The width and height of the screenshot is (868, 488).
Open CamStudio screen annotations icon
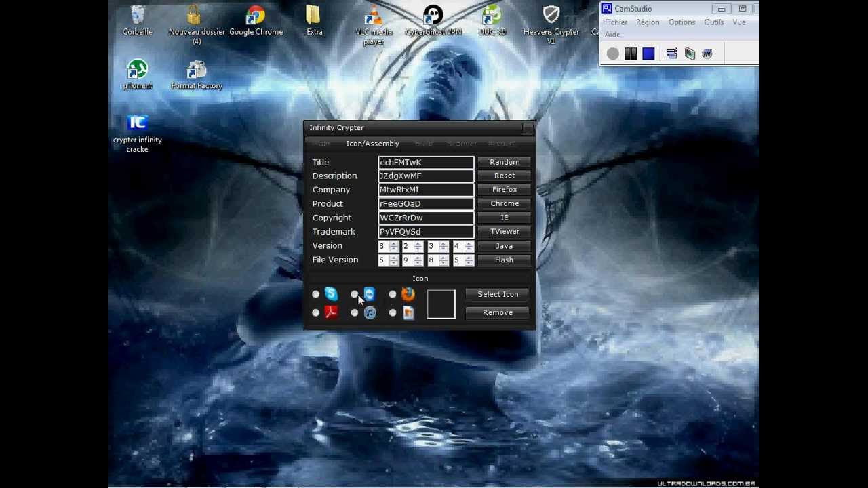pos(690,54)
